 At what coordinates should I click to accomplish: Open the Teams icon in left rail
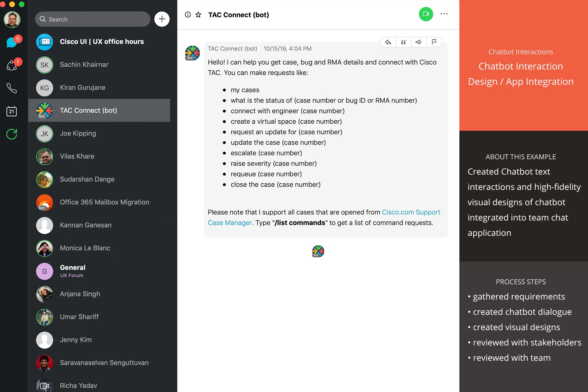coord(12,65)
